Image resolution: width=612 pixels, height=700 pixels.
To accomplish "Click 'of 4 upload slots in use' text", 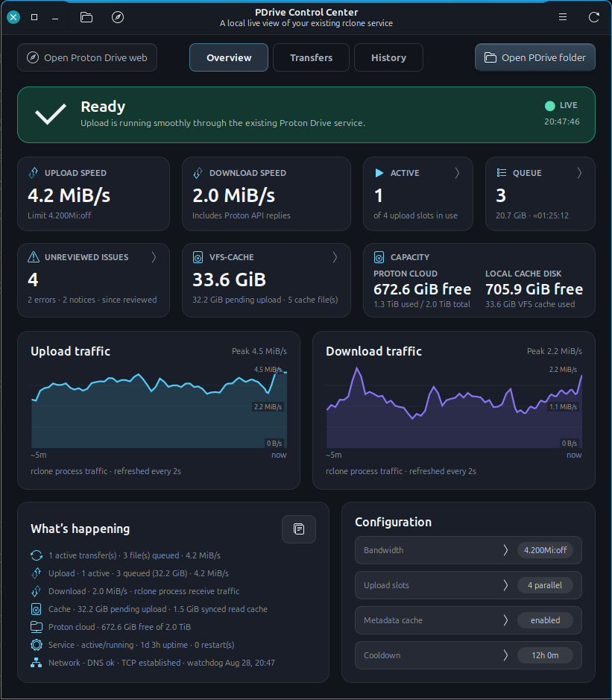I will click(x=416, y=215).
